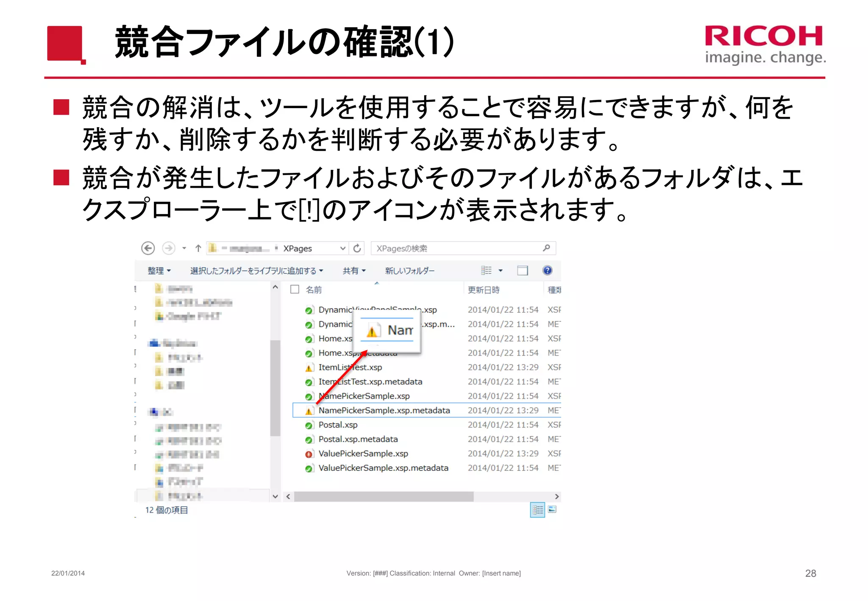Select ValuePickerSample.xsp file

click(x=363, y=454)
